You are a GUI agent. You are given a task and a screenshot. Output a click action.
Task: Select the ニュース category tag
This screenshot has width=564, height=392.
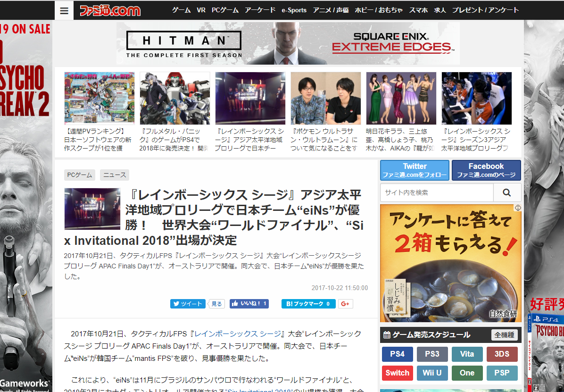click(x=115, y=175)
